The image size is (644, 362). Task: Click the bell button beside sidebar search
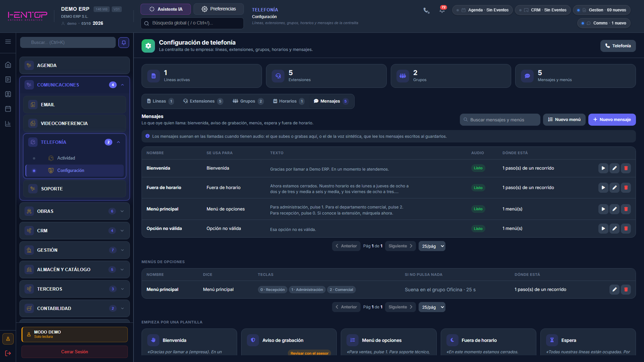[124, 43]
